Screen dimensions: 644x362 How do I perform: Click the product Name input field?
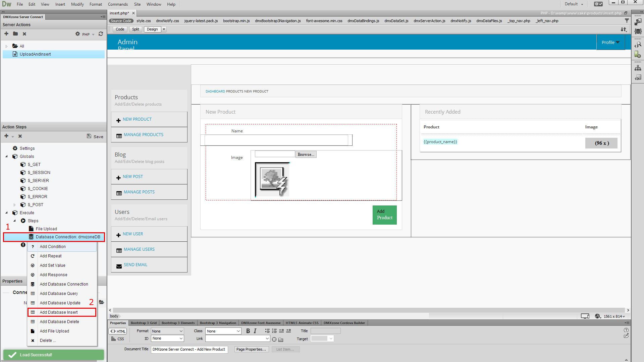point(276,140)
